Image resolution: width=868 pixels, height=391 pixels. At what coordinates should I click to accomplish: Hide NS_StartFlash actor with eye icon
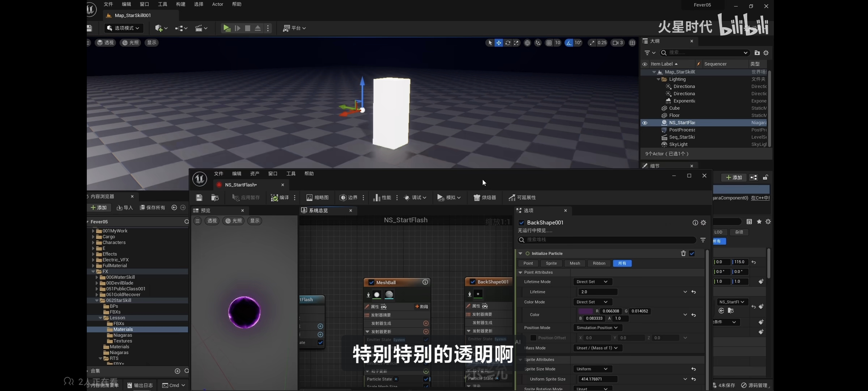click(x=644, y=123)
